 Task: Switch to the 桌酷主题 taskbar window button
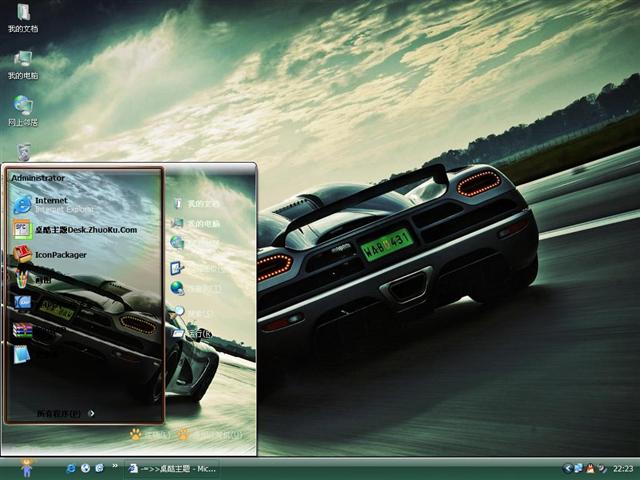click(x=172, y=468)
